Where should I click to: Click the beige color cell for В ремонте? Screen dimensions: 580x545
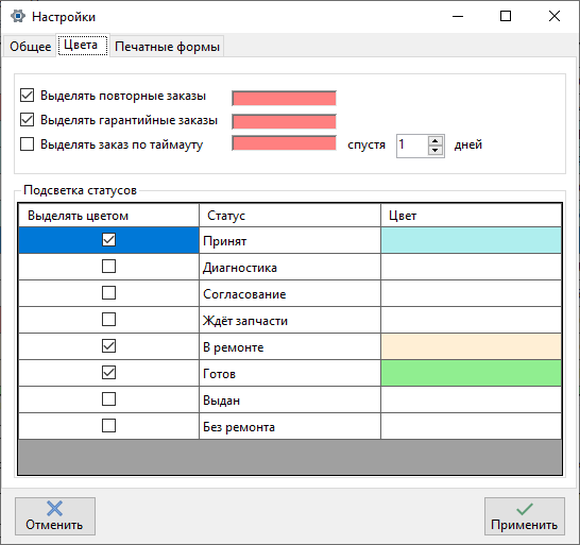[471, 347]
